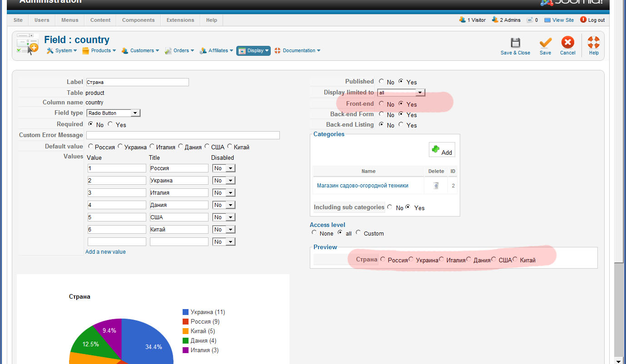626x364 pixels.
Task: Click the green Дания legend swatch
Action: (185, 341)
